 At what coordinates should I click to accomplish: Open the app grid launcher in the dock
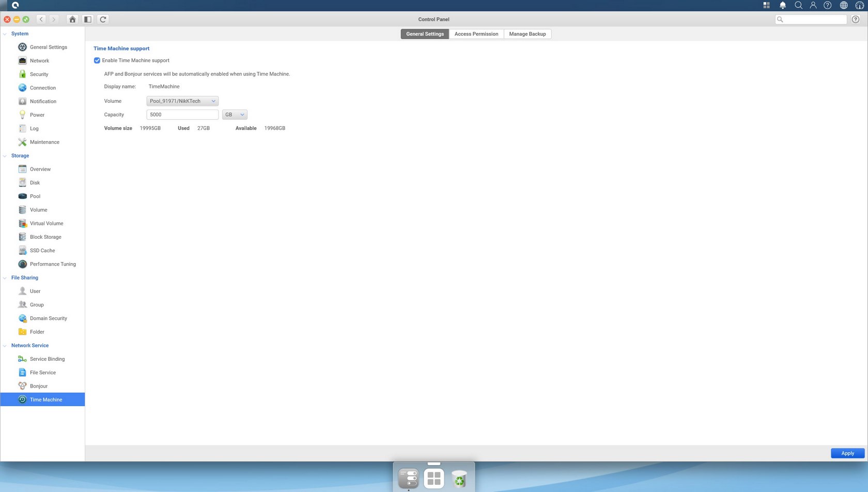434,478
